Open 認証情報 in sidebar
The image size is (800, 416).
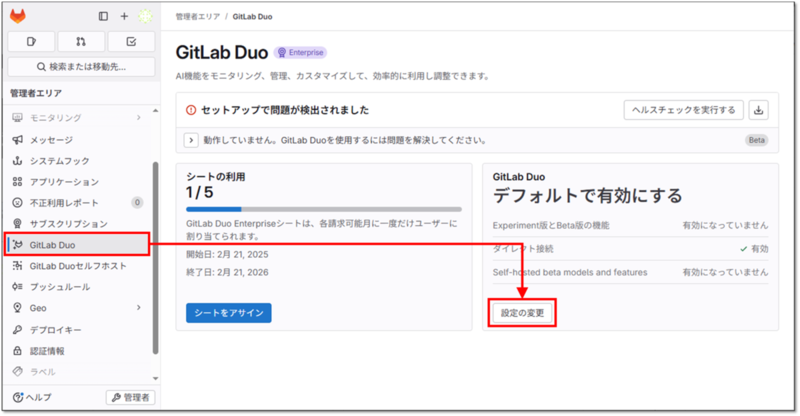tap(77, 351)
